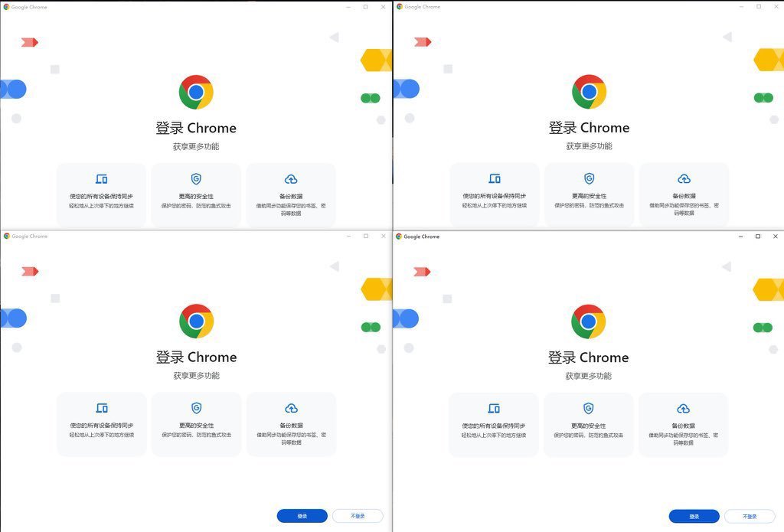The width and height of the screenshot is (784, 532).
Task: Maximize the bottom-right Google Chrome window
Action: 758,236
